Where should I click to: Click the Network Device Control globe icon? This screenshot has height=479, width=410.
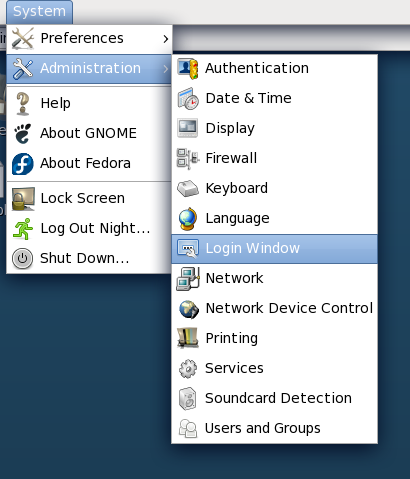pos(188,309)
